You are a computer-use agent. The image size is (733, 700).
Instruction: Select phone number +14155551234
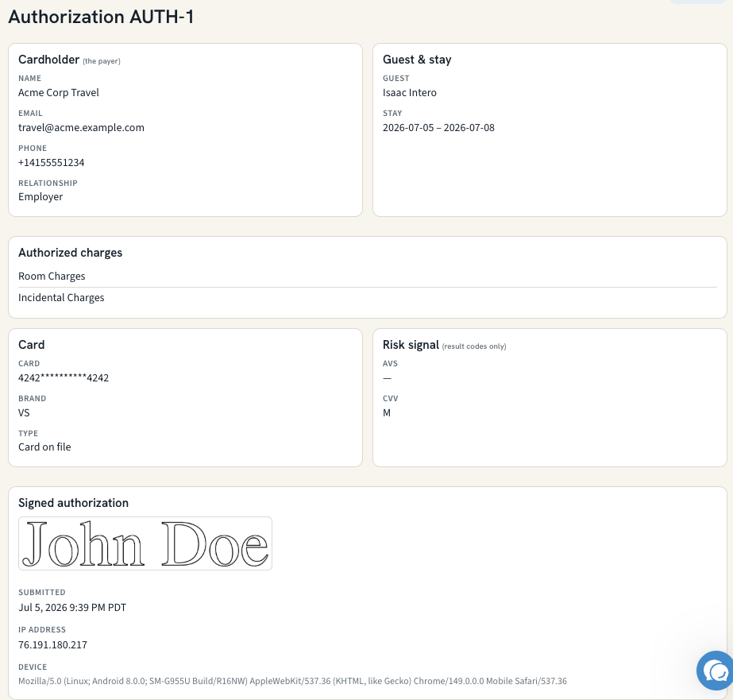click(x=52, y=163)
